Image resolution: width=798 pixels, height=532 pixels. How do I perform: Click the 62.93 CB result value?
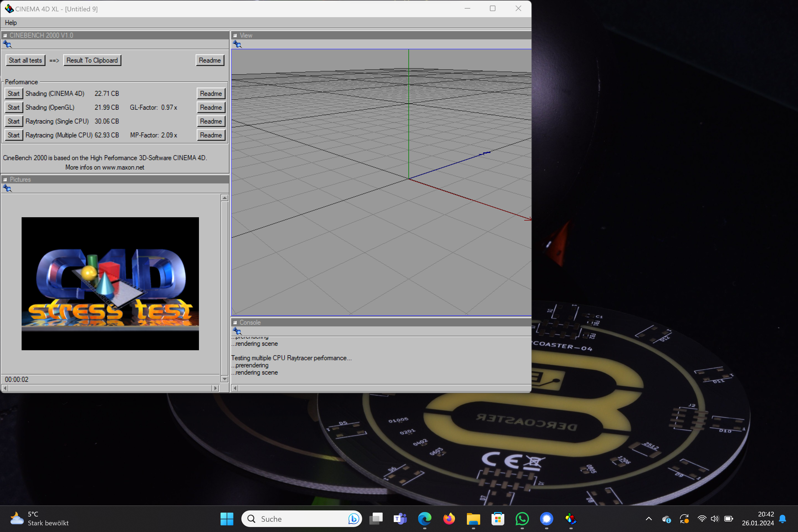107,135
